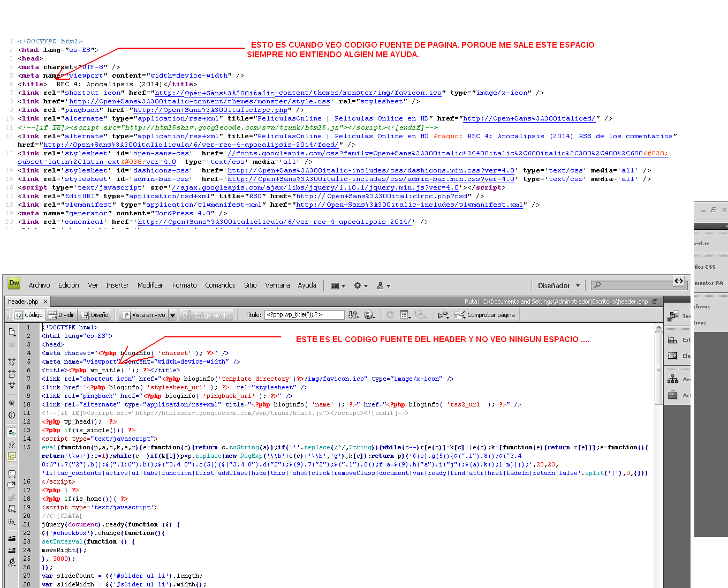
Task: Open the Insertar panel icon
Action: (673, 316)
